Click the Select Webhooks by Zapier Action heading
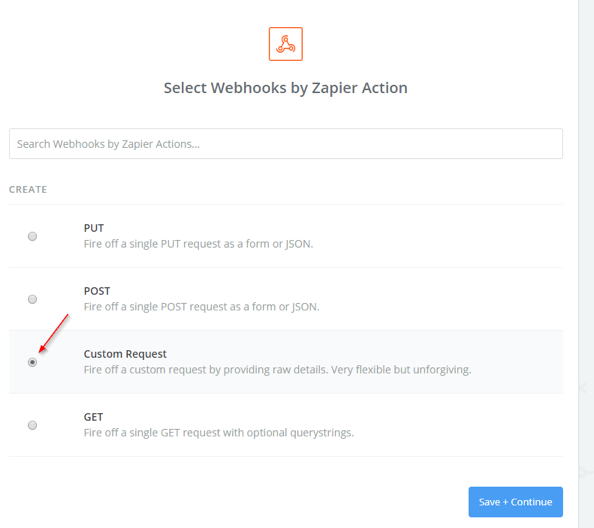This screenshot has height=528, width=594. click(286, 88)
